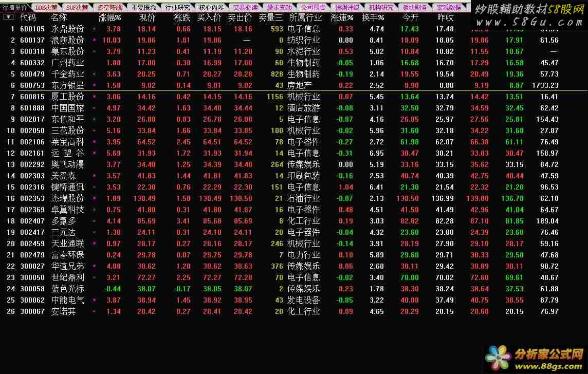Viewport: 588px width, 374px height.
Task: Open the column-options dropdown arrow beside 代码
Action: (8, 17)
